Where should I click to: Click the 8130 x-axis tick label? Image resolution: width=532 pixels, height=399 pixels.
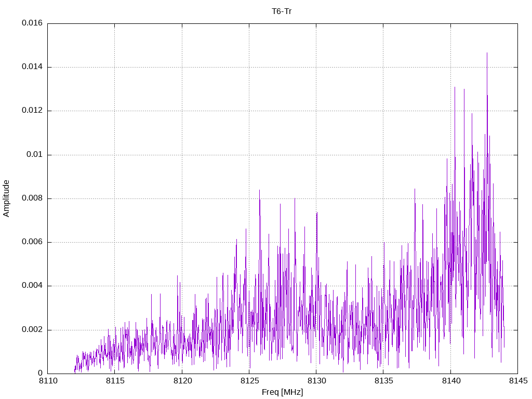pos(316,381)
